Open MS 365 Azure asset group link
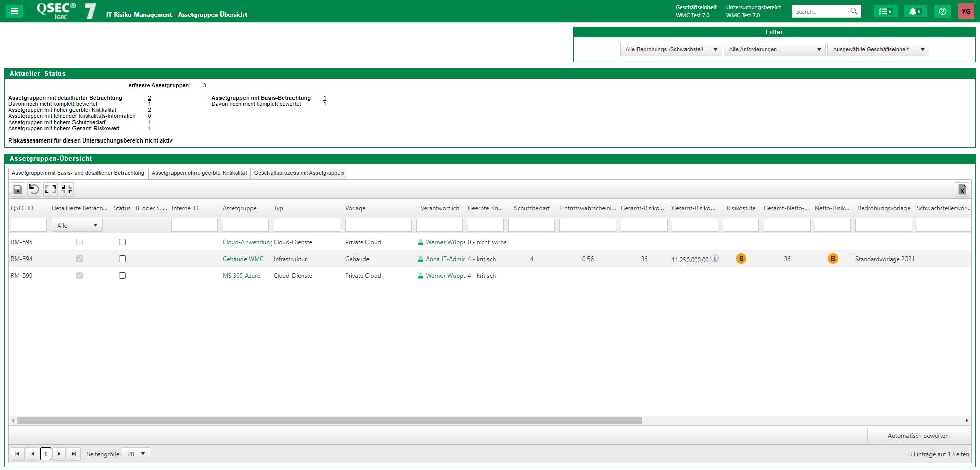Screen dimensions: 980x470 pos(241,276)
